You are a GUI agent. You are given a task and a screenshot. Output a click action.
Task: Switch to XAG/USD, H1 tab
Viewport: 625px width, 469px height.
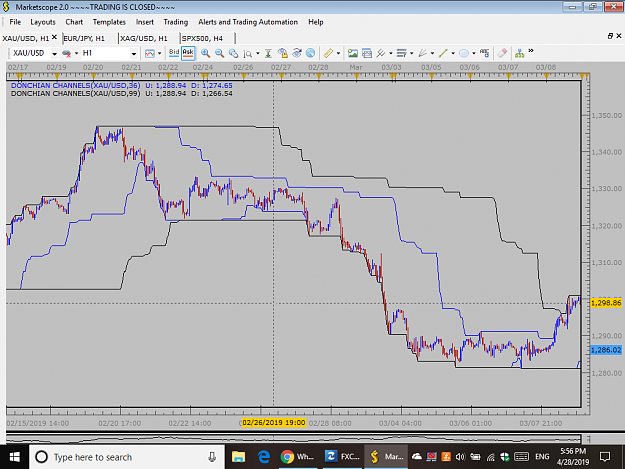point(143,38)
